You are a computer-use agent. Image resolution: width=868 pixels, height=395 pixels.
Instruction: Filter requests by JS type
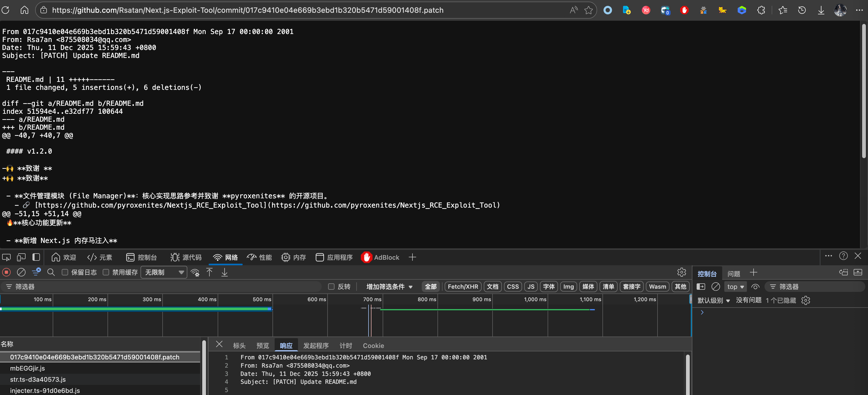pos(531,287)
